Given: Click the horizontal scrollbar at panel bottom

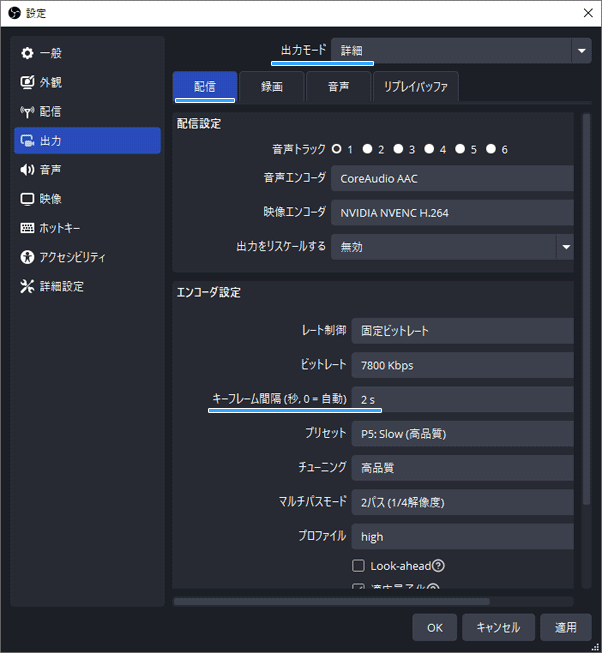Looking at the screenshot, I should (x=332, y=601).
